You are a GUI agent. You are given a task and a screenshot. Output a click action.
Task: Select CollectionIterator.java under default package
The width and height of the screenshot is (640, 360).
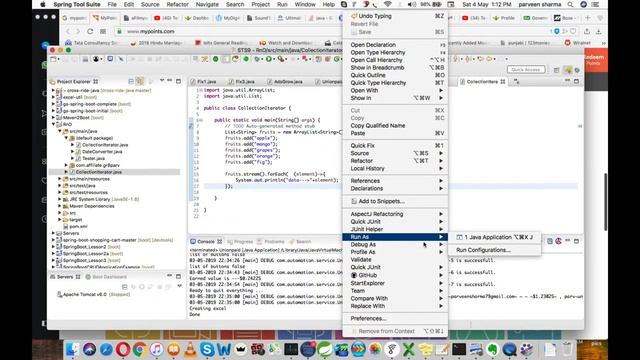pos(105,144)
